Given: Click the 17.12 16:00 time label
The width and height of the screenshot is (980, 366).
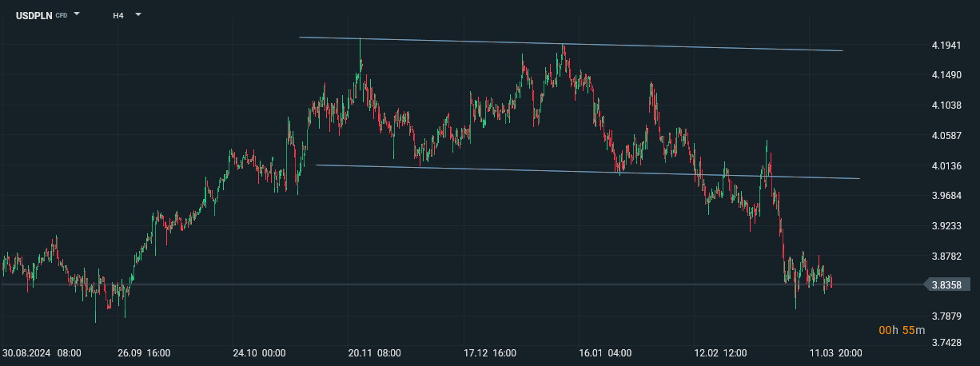Looking at the screenshot, I should tap(489, 352).
